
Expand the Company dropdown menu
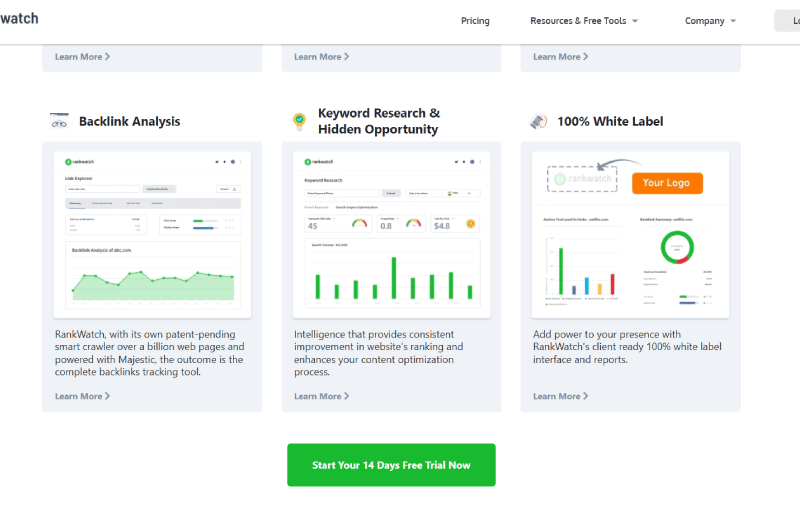click(710, 21)
